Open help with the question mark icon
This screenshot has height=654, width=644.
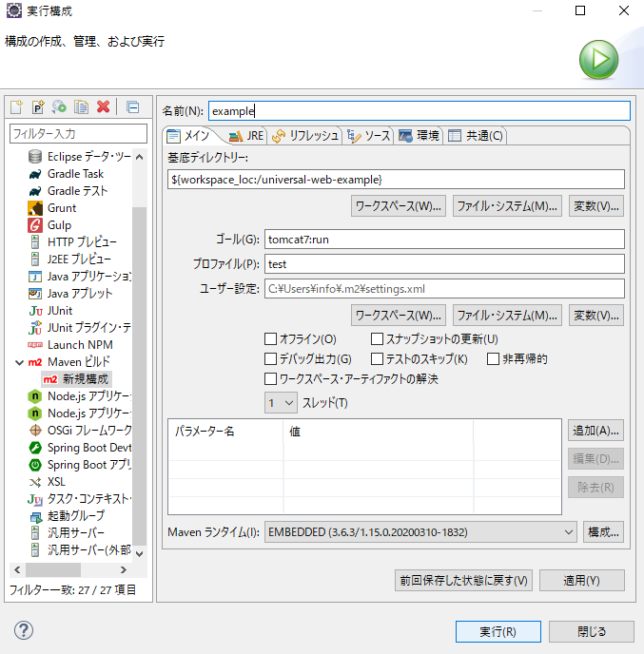click(x=24, y=630)
